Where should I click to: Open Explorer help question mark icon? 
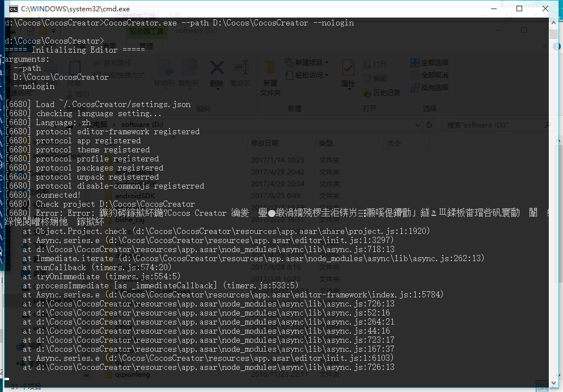coord(557,46)
